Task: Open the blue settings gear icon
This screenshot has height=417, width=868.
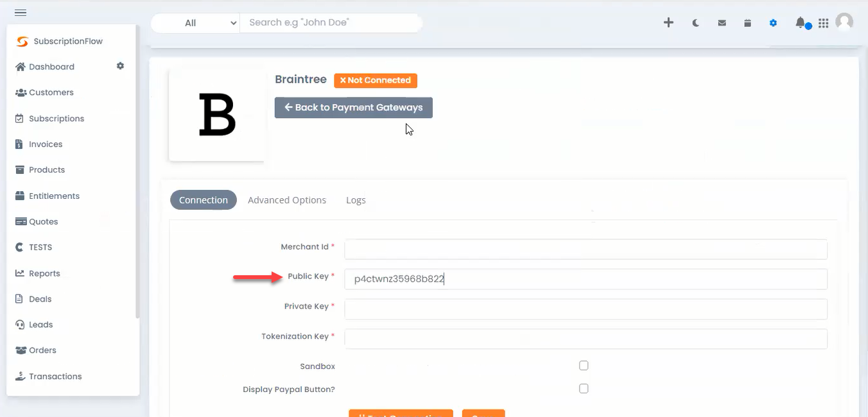Action: (773, 23)
